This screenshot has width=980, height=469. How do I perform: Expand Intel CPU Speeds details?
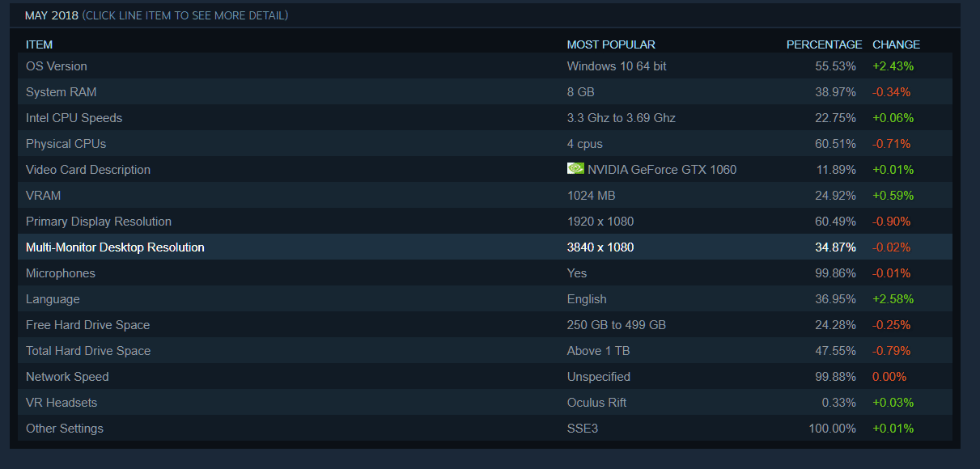pos(74,118)
